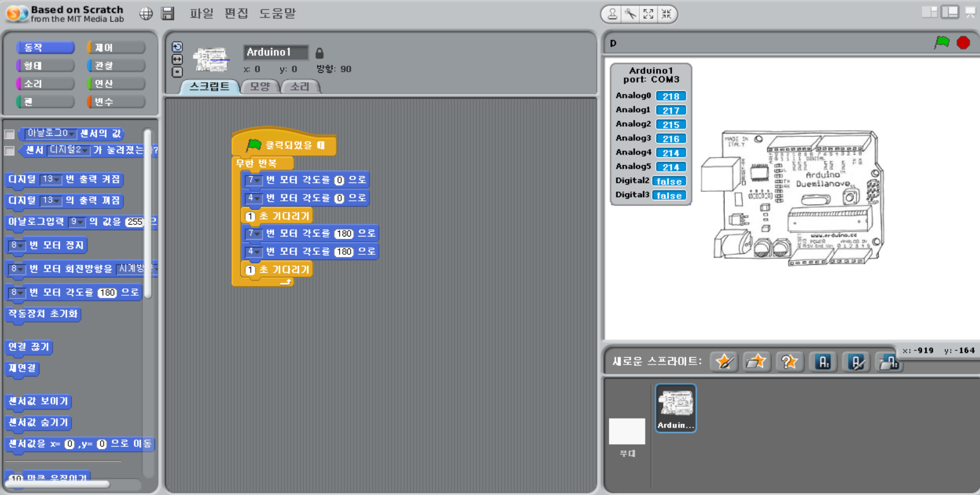Set rotation style to left-right flip
Viewport: 980px width, 495px height.
point(177,59)
